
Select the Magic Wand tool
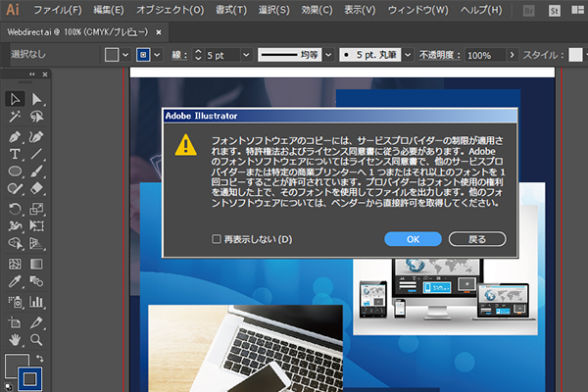[x=15, y=117]
